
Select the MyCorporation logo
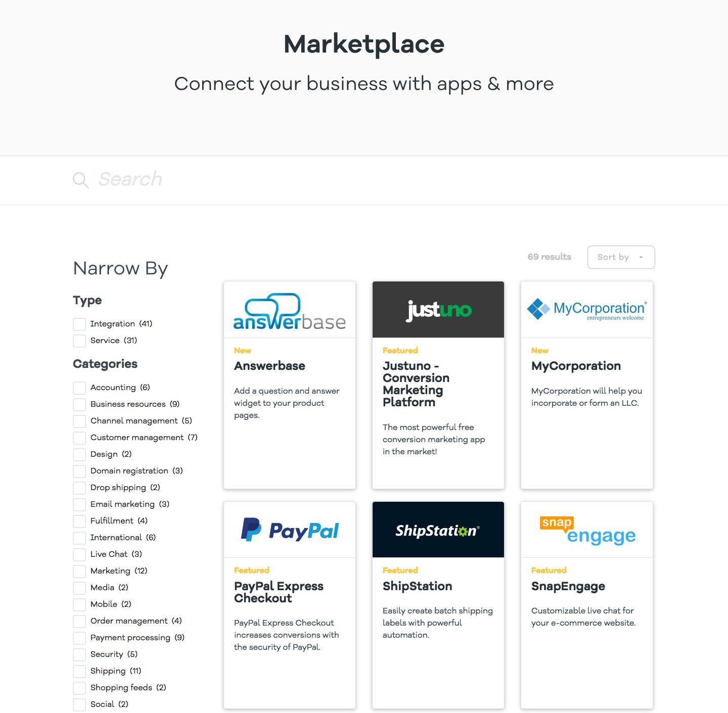tap(586, 309)
